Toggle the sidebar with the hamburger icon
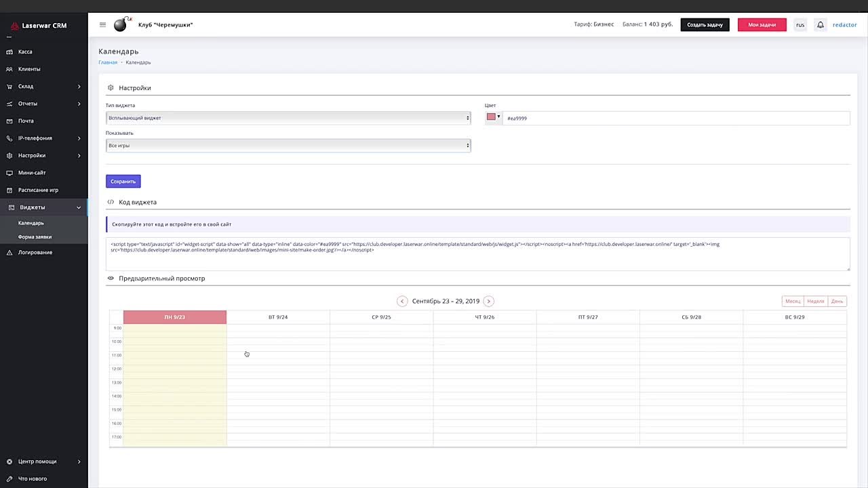 [x=102, y=24]
